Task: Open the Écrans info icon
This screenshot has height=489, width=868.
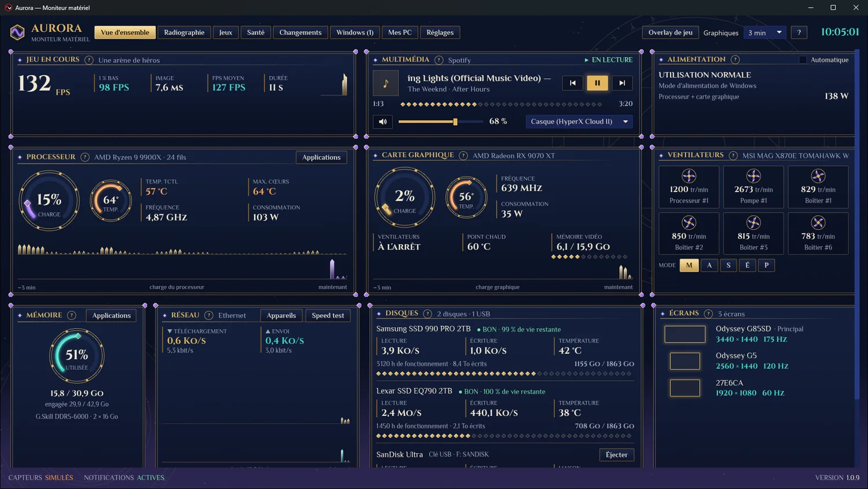Action: pos(708,314)
